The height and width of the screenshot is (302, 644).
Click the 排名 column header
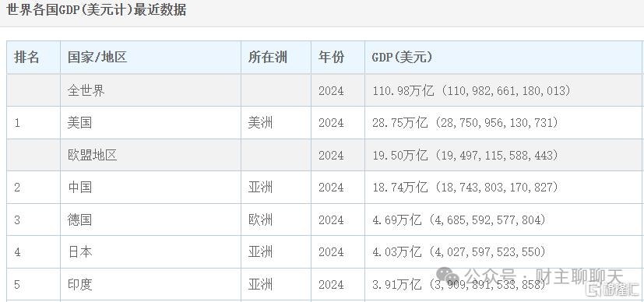click(x=26, y=58)
